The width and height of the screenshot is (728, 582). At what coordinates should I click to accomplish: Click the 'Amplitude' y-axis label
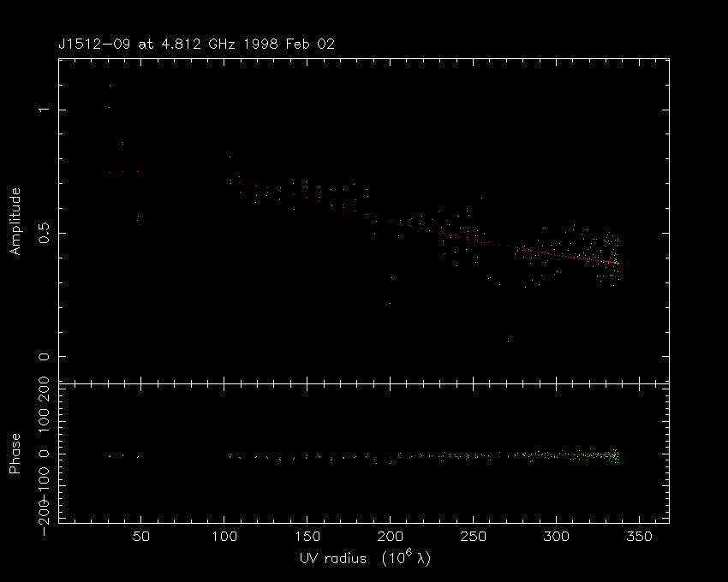click(15, 222)
